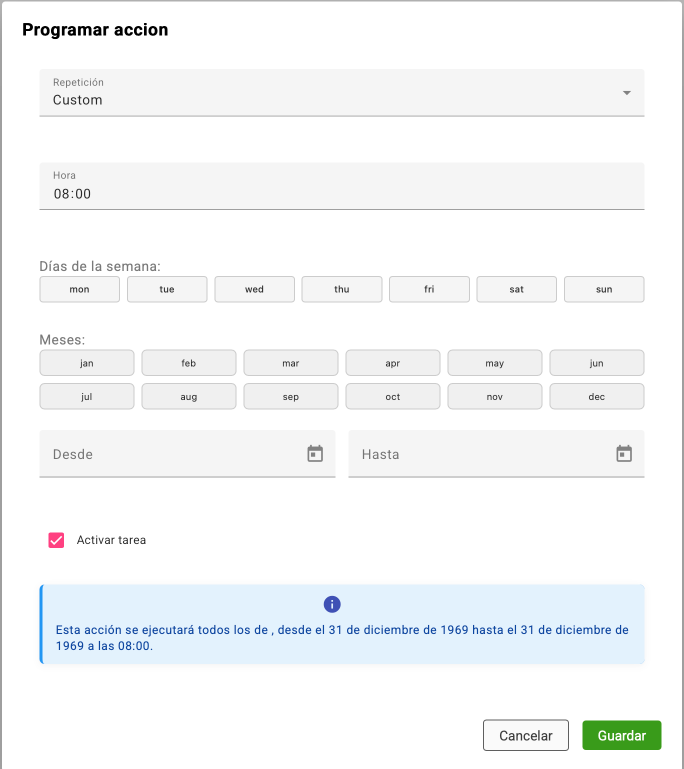
Task: Focus the Desde date input field
Action: 170,454
